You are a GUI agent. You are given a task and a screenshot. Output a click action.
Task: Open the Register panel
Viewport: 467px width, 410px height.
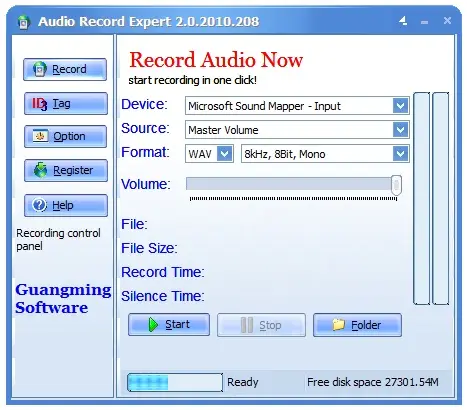tap(66, 170)
